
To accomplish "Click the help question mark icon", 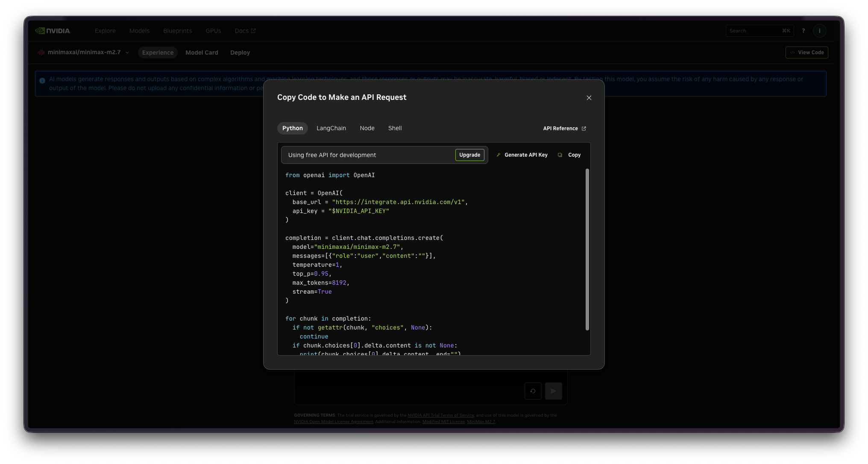I will 803,31.
